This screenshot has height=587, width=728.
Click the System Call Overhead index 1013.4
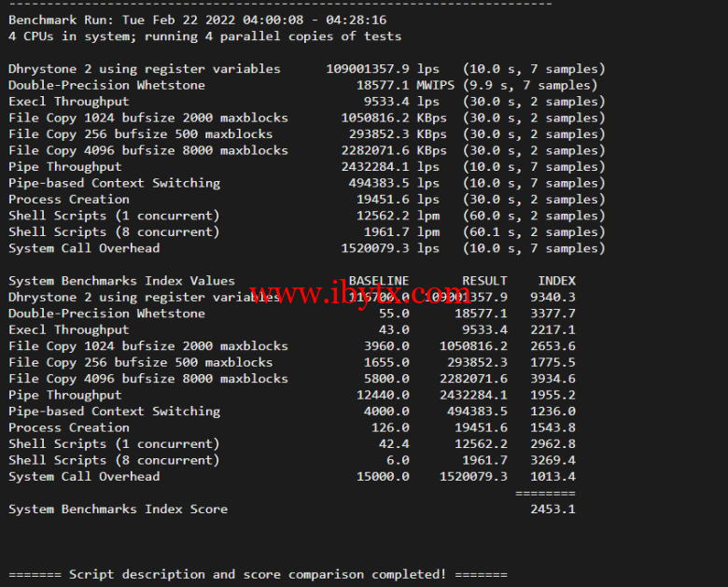tap(553, 477)
